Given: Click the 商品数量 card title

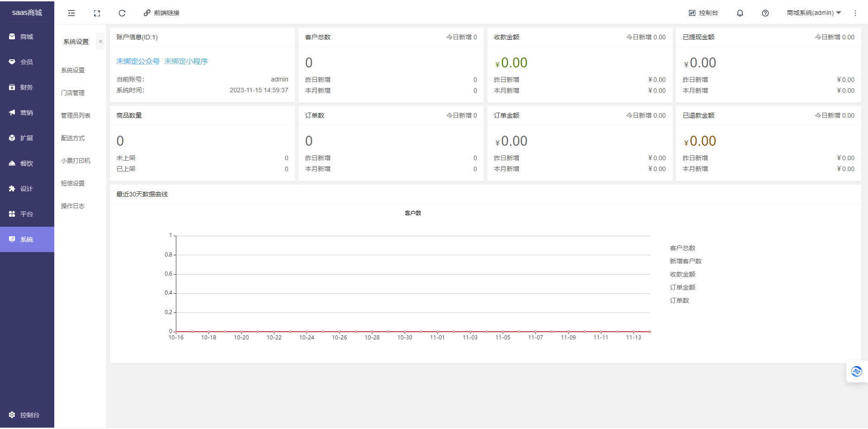Looking at the screenshot, I should click(x=129, y=115).
